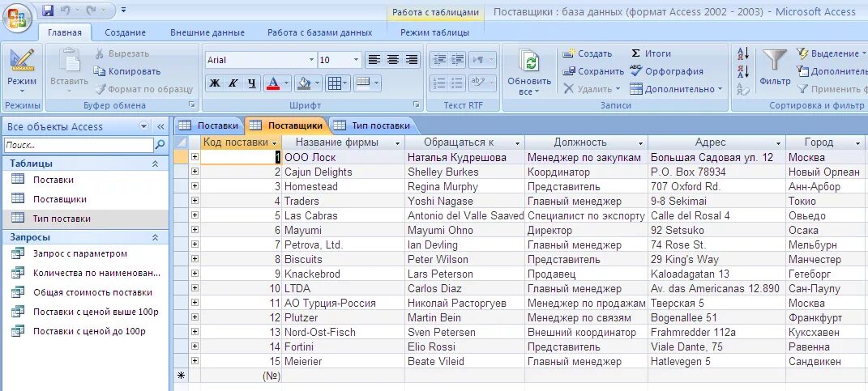Click the Поиск search field in navigation pane
Image resolution: width=868 pixels, height=391 pixels.
tap(79, 145)
